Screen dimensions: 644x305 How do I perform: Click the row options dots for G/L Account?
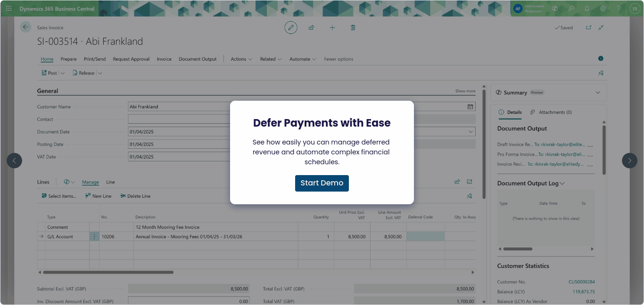coord(94,237)
